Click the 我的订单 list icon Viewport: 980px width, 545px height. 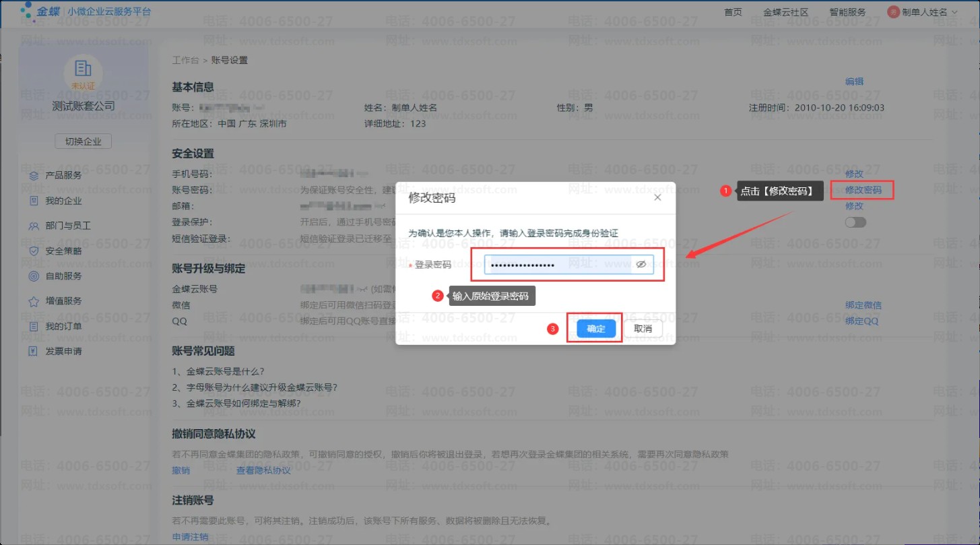click(x=34, y=327)
